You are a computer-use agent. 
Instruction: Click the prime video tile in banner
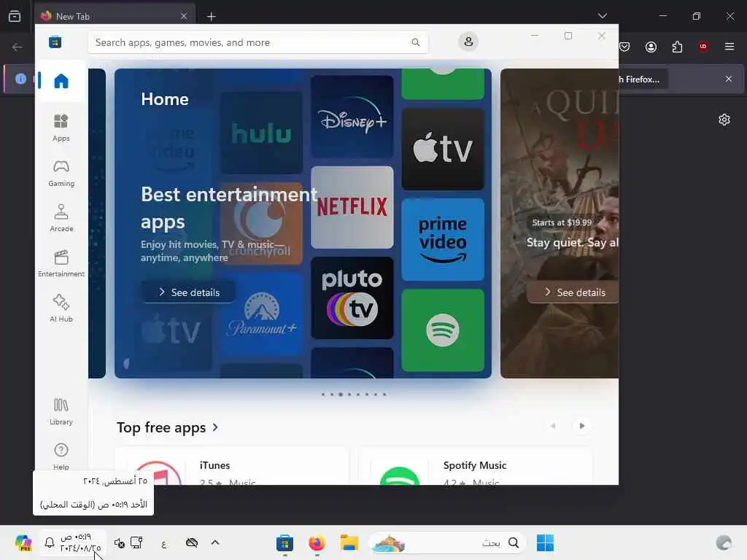[443, 239]
